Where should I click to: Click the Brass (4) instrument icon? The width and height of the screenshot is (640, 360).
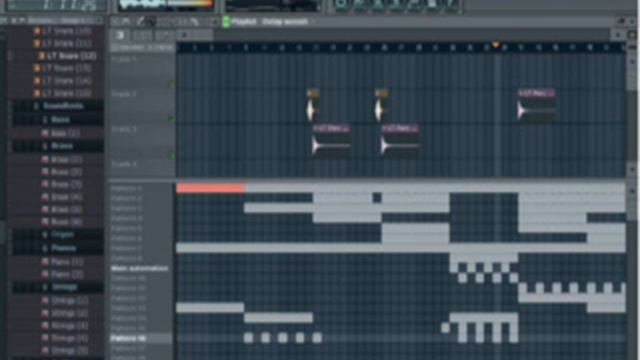(x=45, y=197)
